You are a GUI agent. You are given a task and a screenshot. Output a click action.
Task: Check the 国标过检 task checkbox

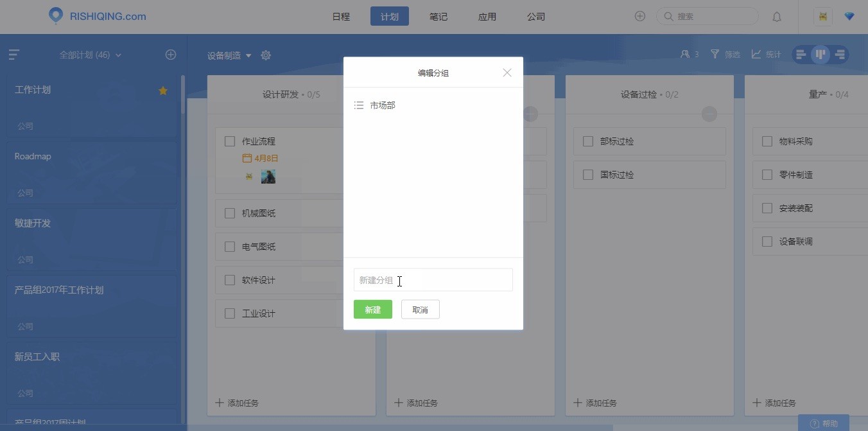click(588, 175)
